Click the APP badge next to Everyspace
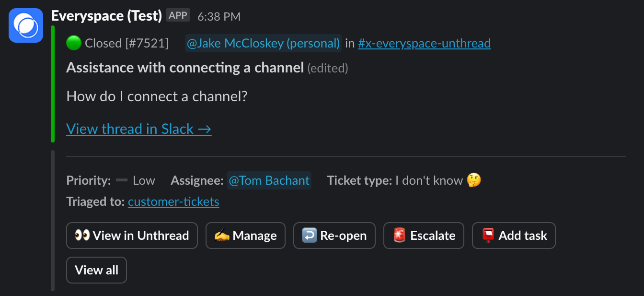The image size is (644, 296). (178, 15)
